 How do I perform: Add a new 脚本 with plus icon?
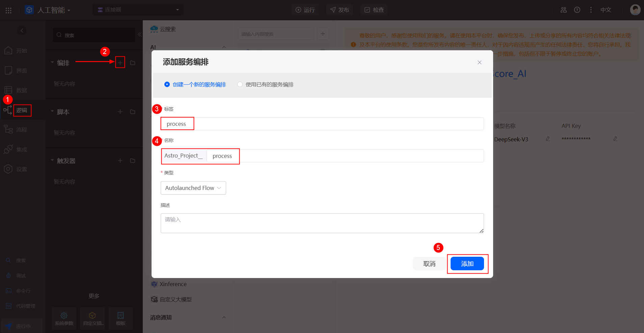(x=120, y=112)
